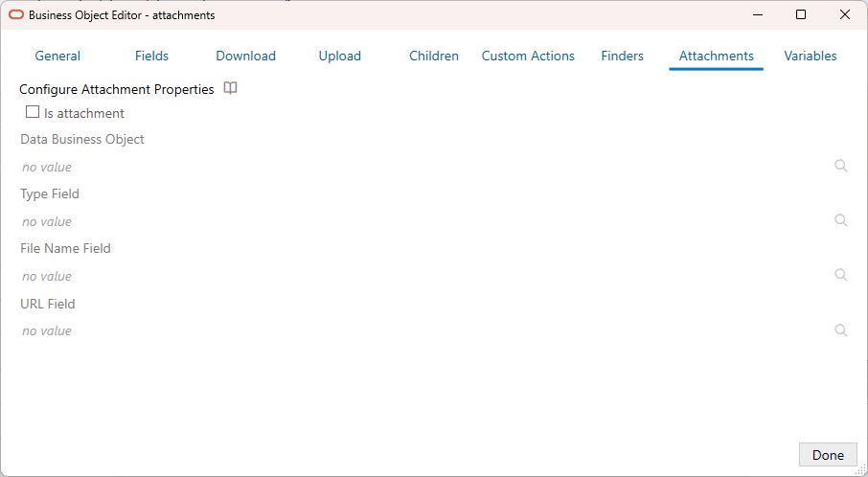Image resolution: width=868 pixels, height=477 pixels.
Task: Click the Data Business Object value field
Action: pos(425,167)
